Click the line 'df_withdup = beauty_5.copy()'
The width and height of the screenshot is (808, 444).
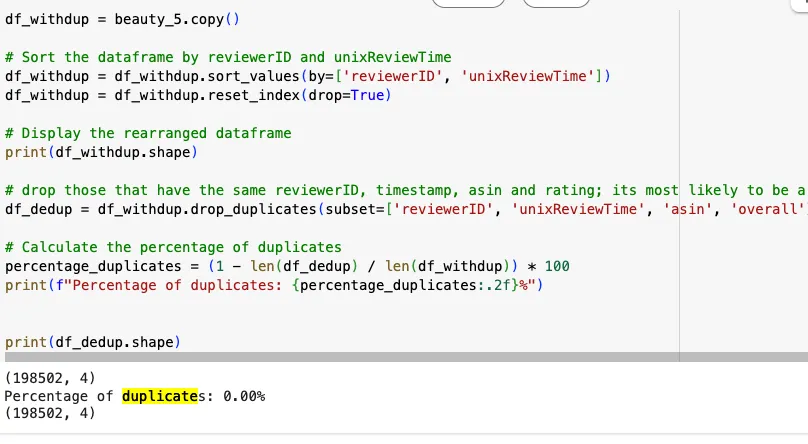coord(122,20)
